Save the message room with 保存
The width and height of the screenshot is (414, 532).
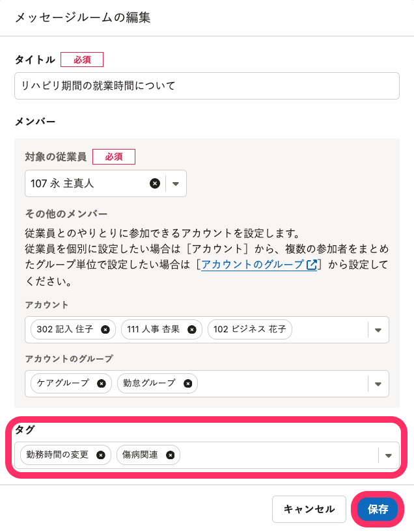coord(378,509)
